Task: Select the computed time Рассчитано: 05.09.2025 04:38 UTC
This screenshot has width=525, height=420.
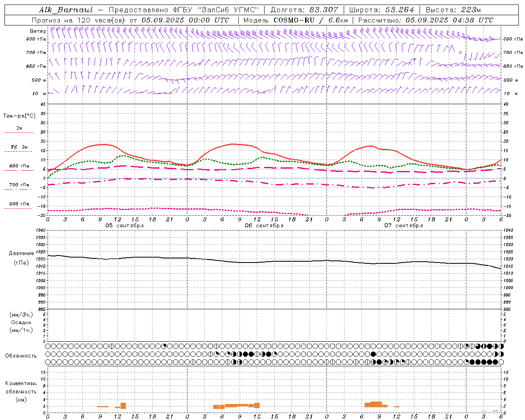Action: point(426,20)
